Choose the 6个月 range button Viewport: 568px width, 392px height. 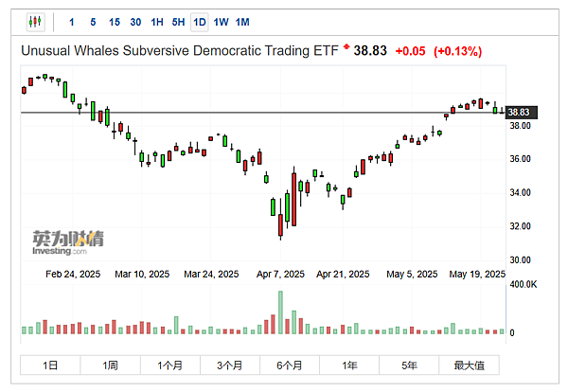point(290,365)
